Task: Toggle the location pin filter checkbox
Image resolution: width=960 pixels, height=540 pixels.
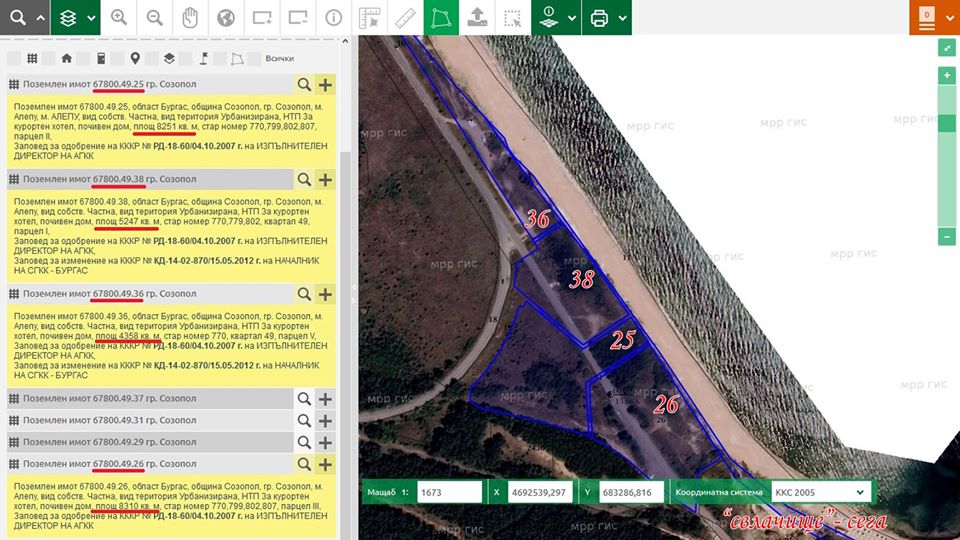Action: (118, 59)
